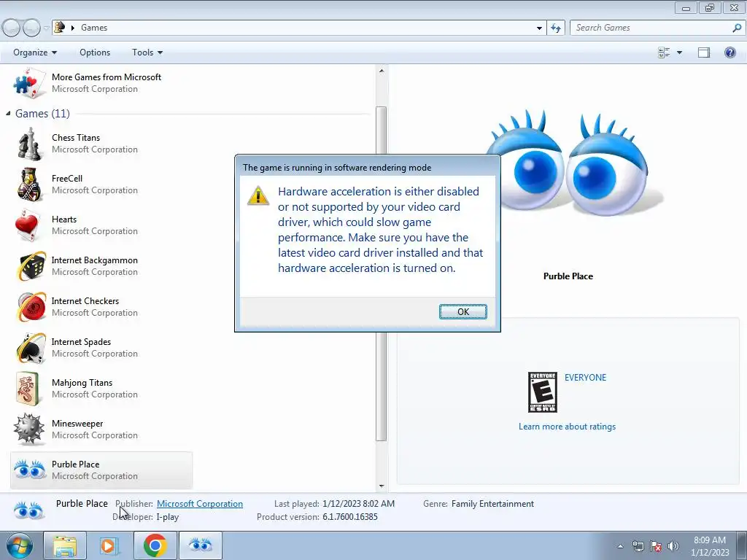Open the Organize dropdown menu

(x=35, y=52)
